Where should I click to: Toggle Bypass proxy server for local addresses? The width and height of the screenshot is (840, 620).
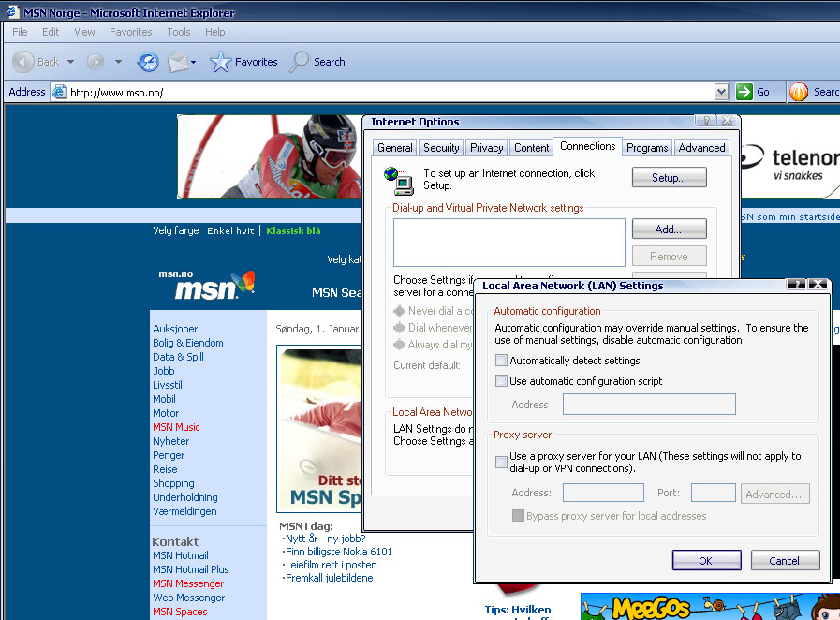[518, 516]
